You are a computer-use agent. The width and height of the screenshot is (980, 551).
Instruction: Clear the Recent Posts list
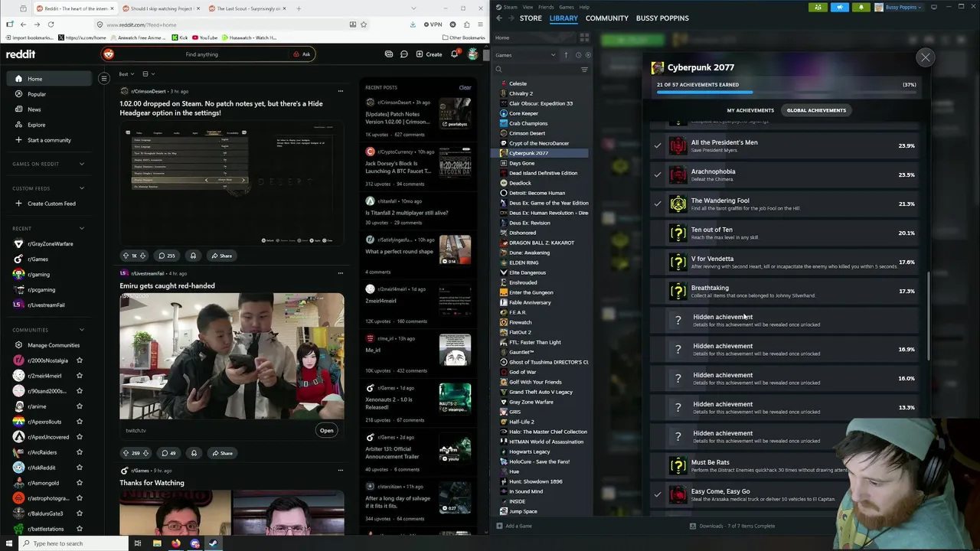tap(465, 87)
